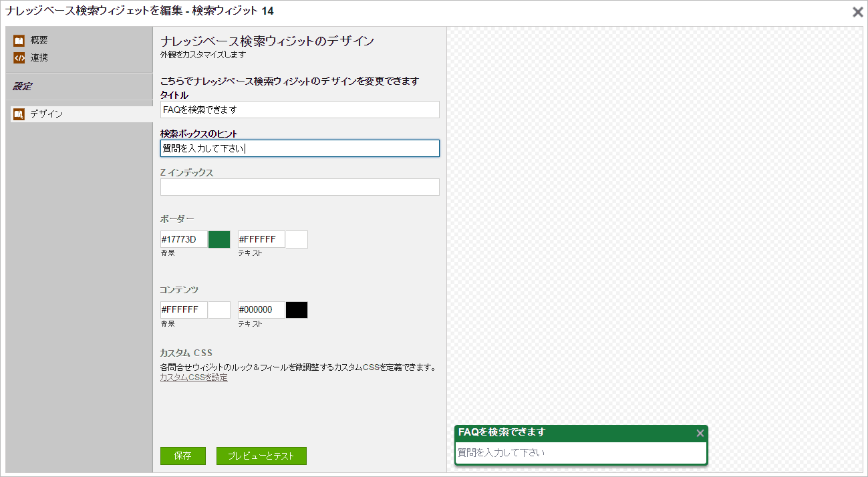Click the 概要 book icon in sidebar
Viewport: 868px width, 477px height.
pyautogui.click(x=19, y=41)
